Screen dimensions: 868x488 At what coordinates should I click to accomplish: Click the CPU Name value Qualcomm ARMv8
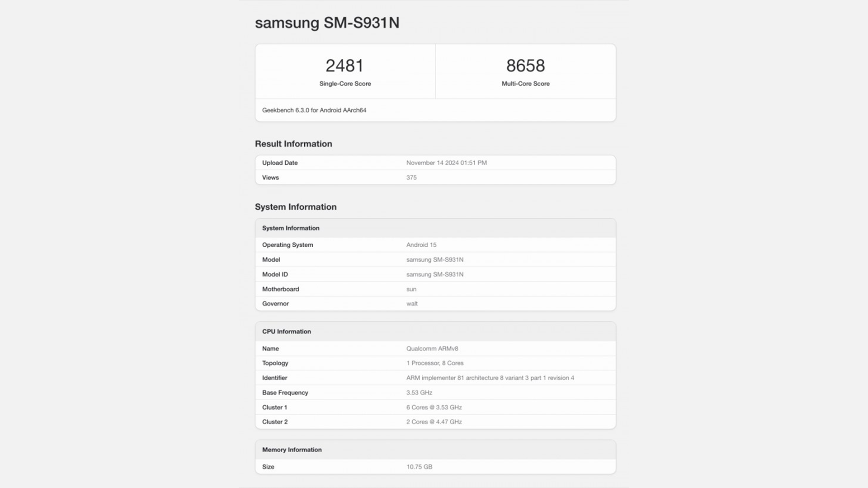[x=432, y=349]
